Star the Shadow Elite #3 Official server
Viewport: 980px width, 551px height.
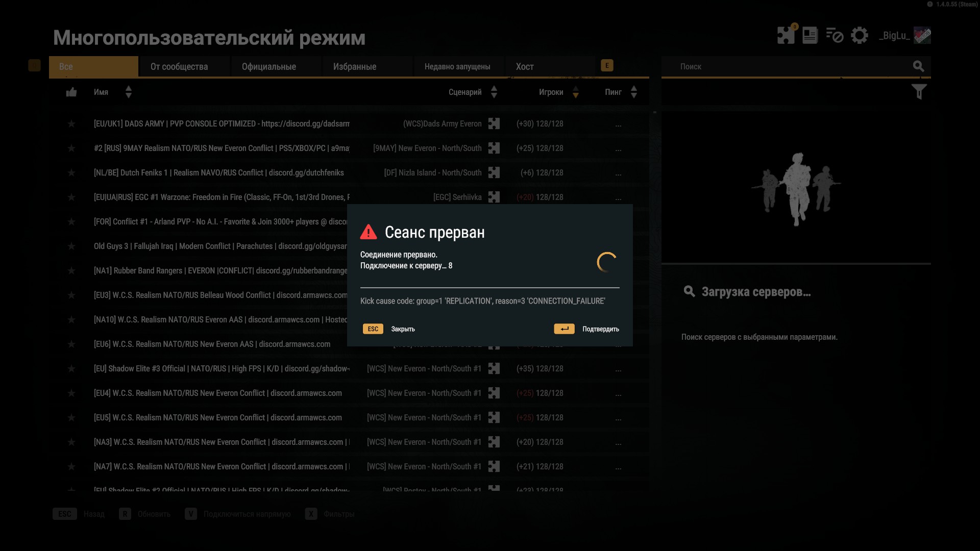coord(71,369)
